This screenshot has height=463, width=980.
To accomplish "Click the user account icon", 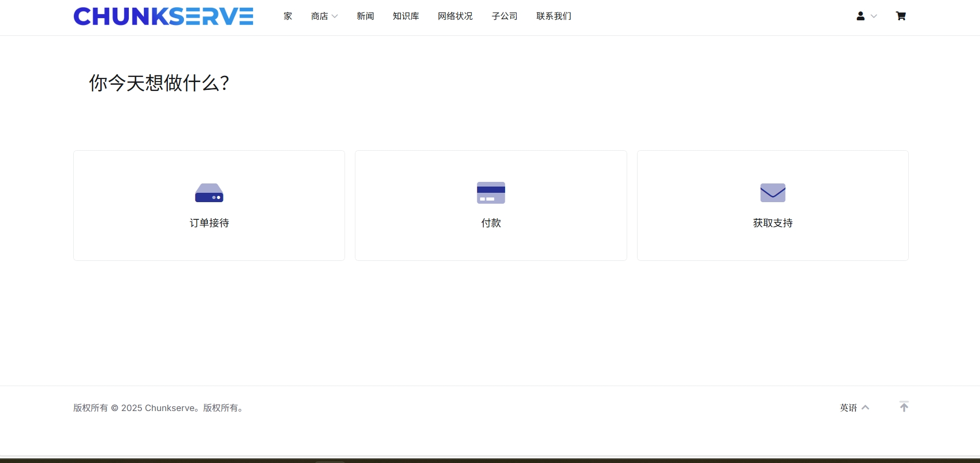I will click(x=860, y=16).
